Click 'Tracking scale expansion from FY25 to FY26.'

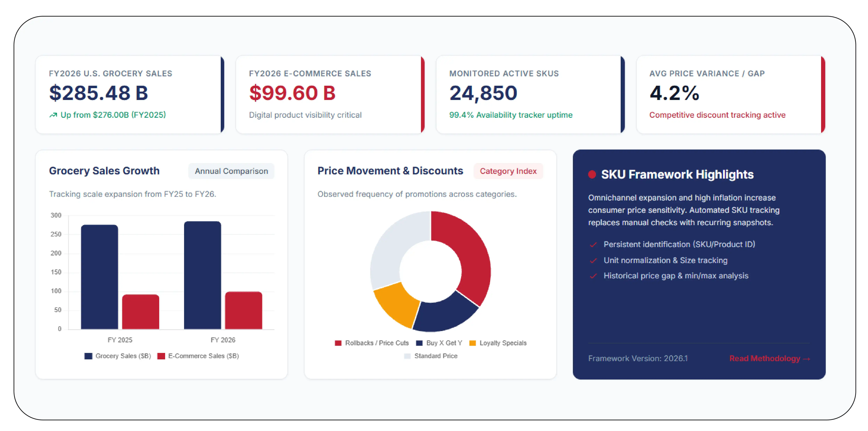click(x=132, y=194)
